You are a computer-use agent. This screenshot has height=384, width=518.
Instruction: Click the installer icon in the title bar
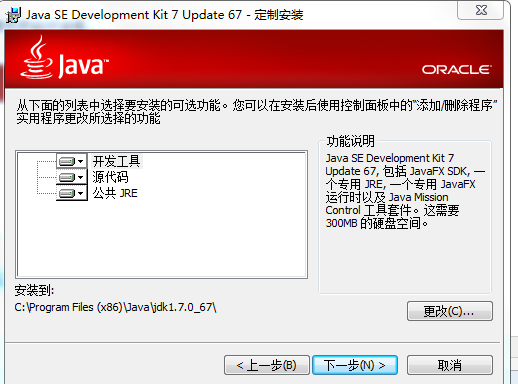click(14, 15)
